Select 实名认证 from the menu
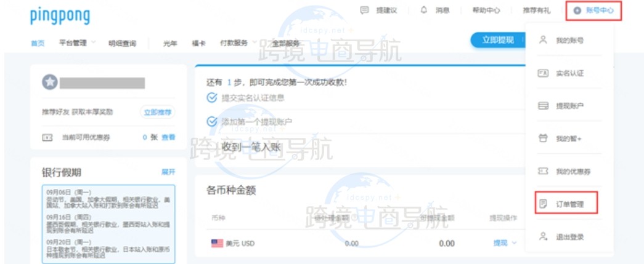Screen dimensions: 644x264 click(569, 73)
